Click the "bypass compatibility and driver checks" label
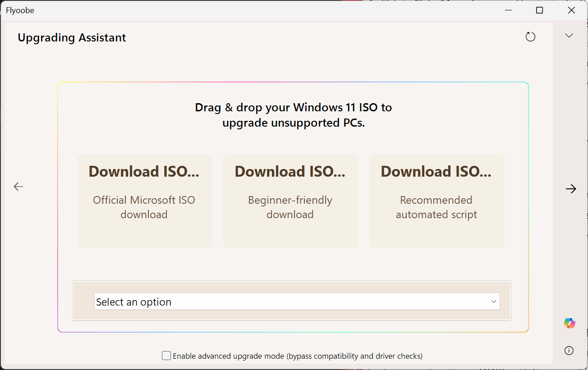This screenshot has width=588, height=370. (354, 356)
